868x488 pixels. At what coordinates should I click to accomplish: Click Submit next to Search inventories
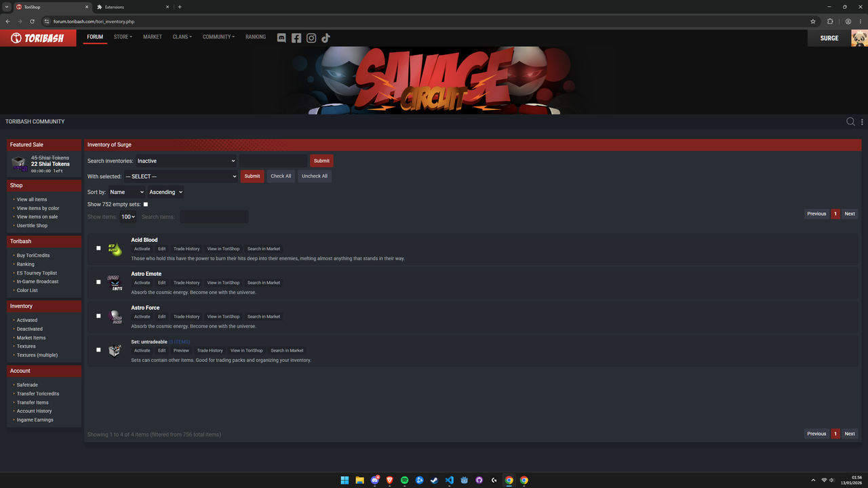click(321, 161)
